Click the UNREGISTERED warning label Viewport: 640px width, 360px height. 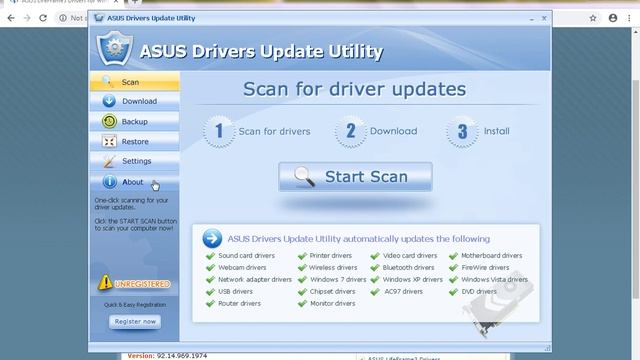tap(142, 284)
